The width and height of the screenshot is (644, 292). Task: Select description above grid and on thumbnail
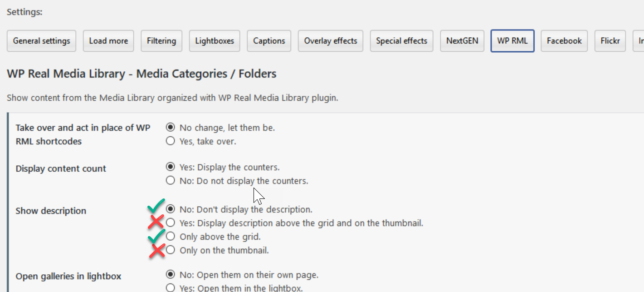pos(171,223)
